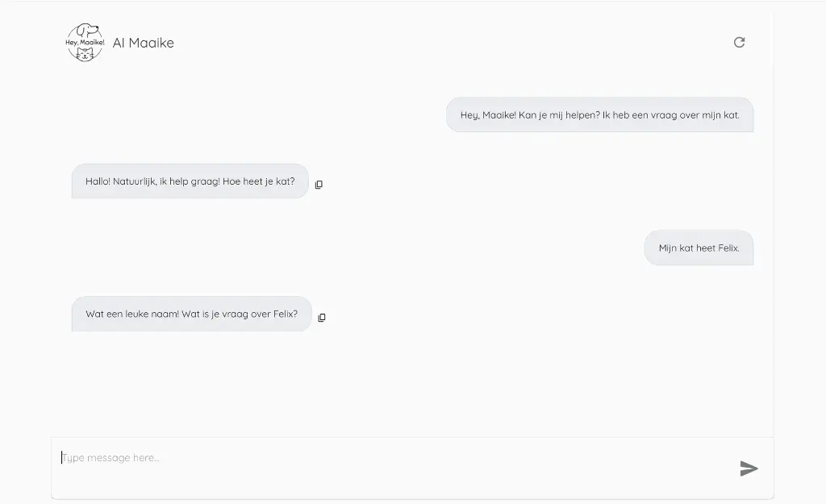
Task: Click the bot bubble 'Wat is je vraag over Felix?'
Action: click(x=191, y=313)
